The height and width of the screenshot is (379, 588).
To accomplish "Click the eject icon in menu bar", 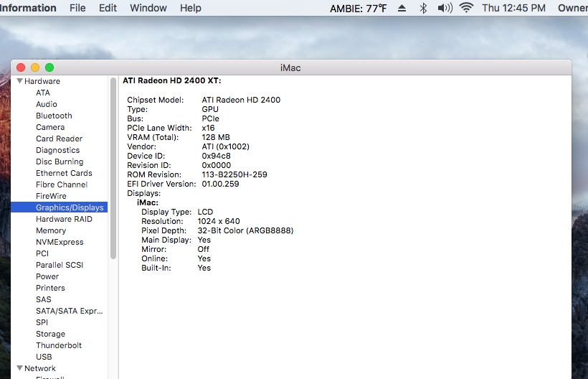I will [402, 8].
